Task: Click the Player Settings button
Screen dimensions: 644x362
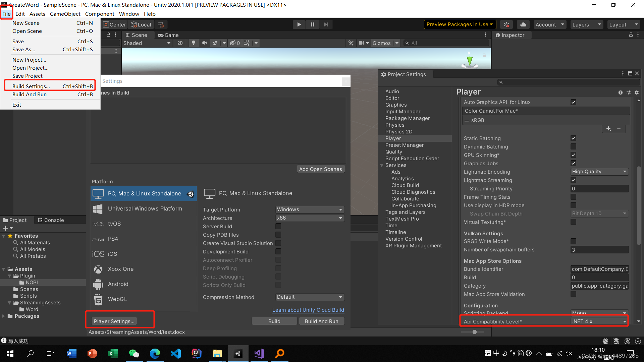Action: click(x=114, y=321)
